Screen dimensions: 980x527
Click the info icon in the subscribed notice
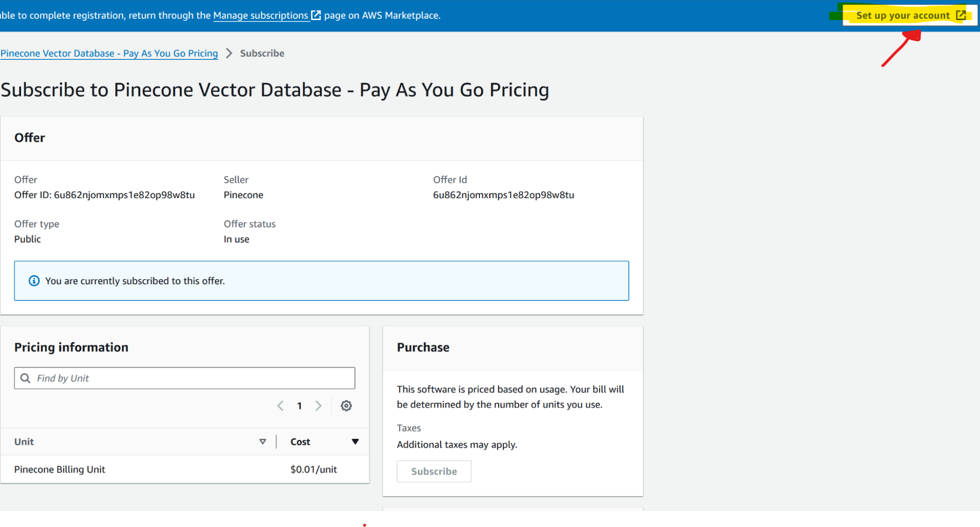click(x=34, y=281)
